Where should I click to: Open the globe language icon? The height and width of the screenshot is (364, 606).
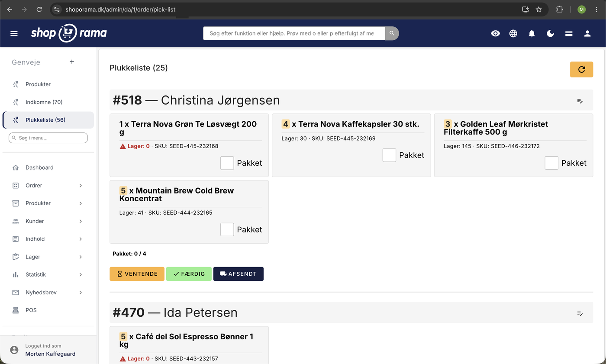513,33
